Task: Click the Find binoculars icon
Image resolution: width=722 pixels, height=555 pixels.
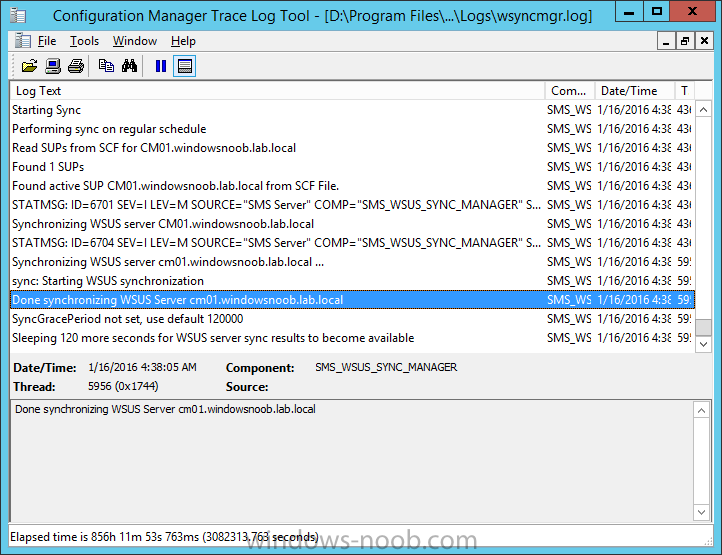Action: tap(129, 66)
